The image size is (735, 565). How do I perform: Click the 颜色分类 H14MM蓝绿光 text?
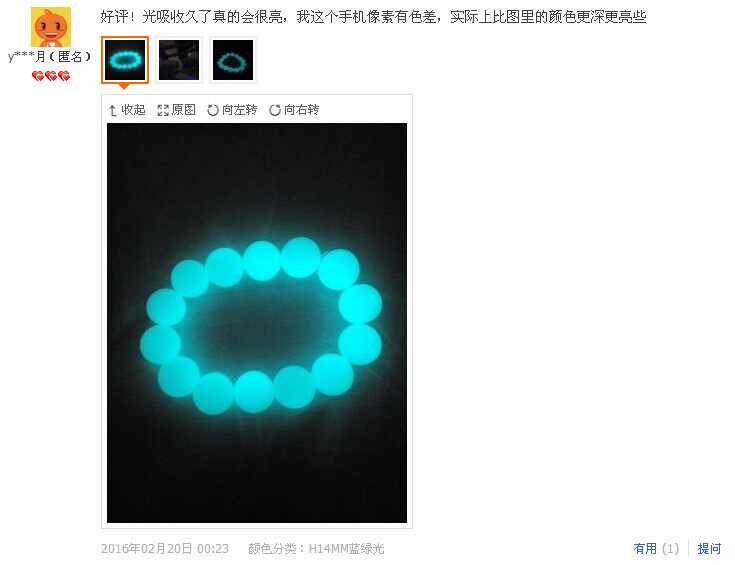(x=316, y=549)
